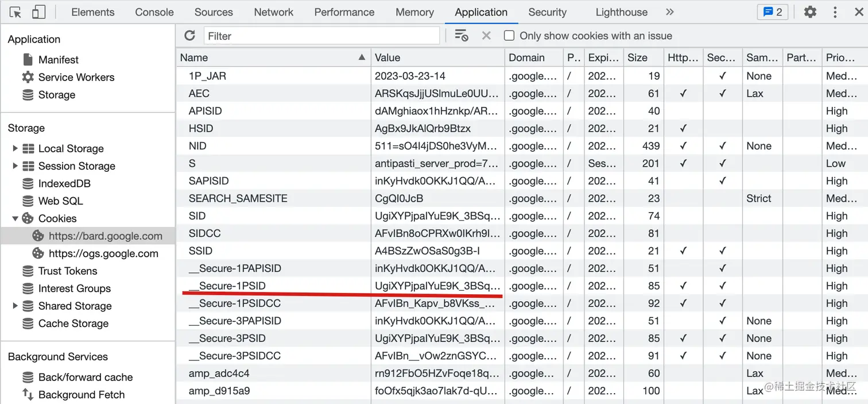Click the IndexedDB database icon
Screen dimensions: 868x404
(x=28, y=184)
